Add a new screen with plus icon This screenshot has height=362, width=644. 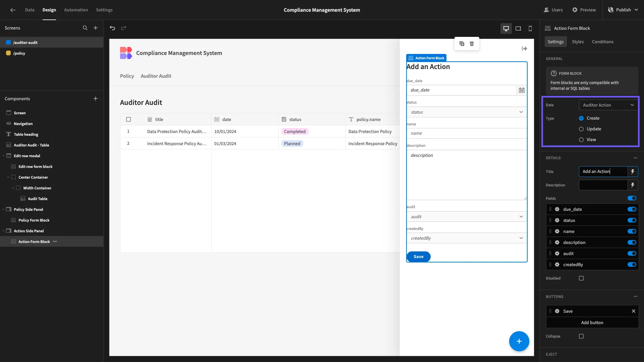pyautogui.click(x=96, y=28)
